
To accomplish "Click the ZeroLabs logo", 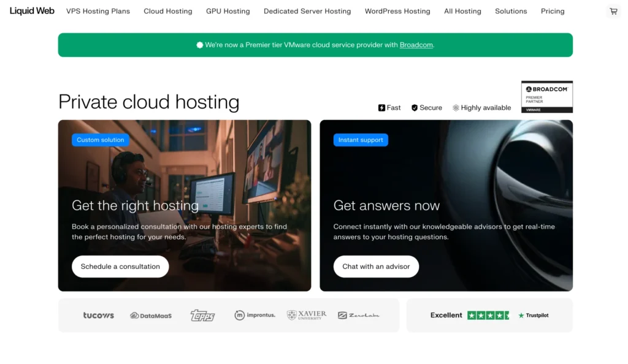I will (x=359, y=314).
